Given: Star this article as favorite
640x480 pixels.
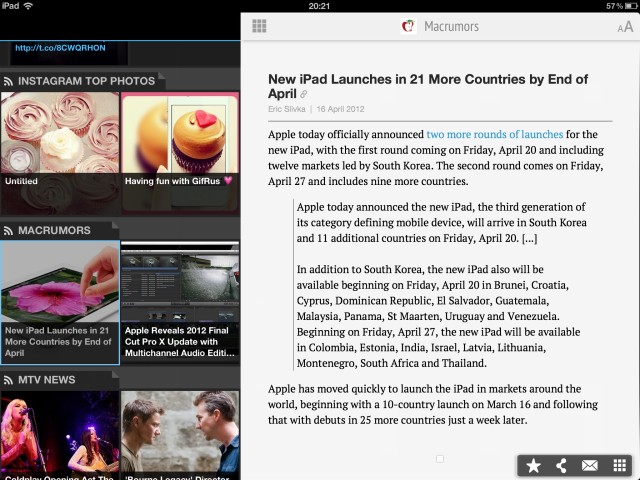Looking at the screenshot, I should tap(533, 465).
